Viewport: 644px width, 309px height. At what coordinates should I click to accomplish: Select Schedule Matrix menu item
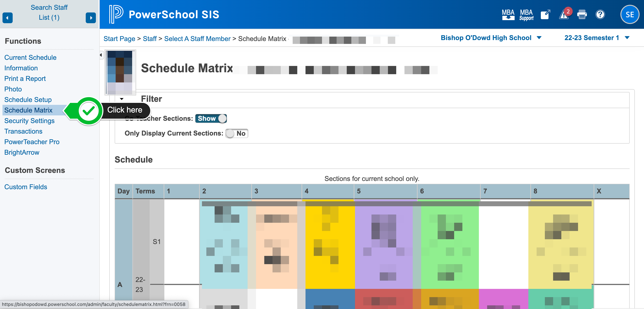coord(28,110)
